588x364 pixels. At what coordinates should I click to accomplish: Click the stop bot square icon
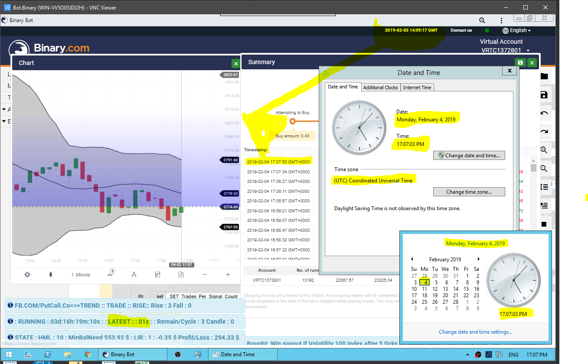pyautogui.click(x=544, y=224)
